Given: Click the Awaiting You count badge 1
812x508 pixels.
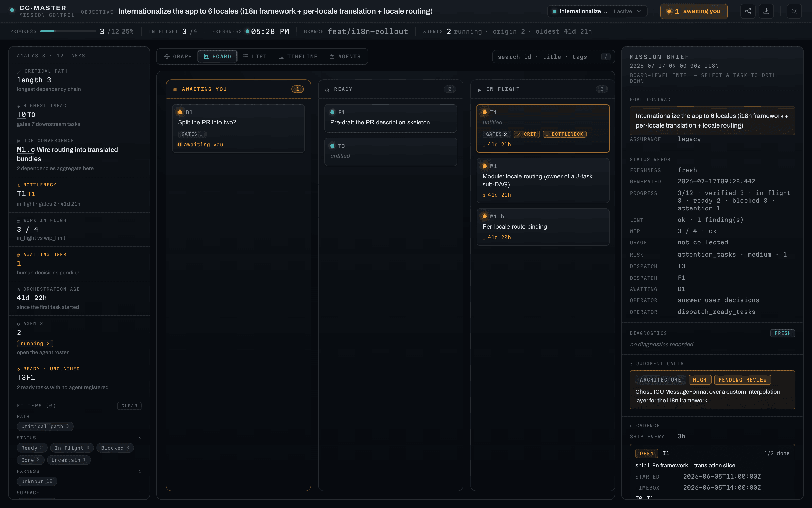Looking at the screenshot, I should (297, 89).
